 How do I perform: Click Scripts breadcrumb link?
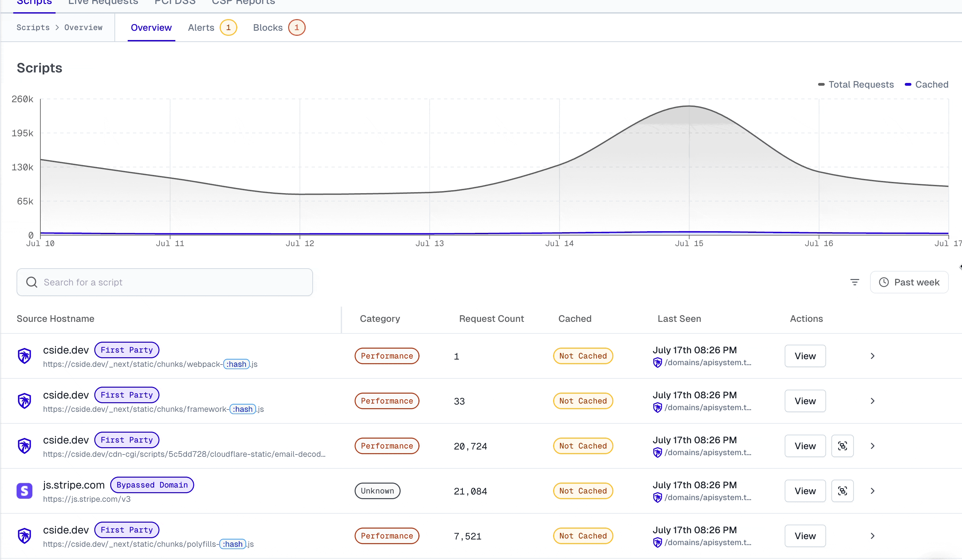[x=33, y=27]
